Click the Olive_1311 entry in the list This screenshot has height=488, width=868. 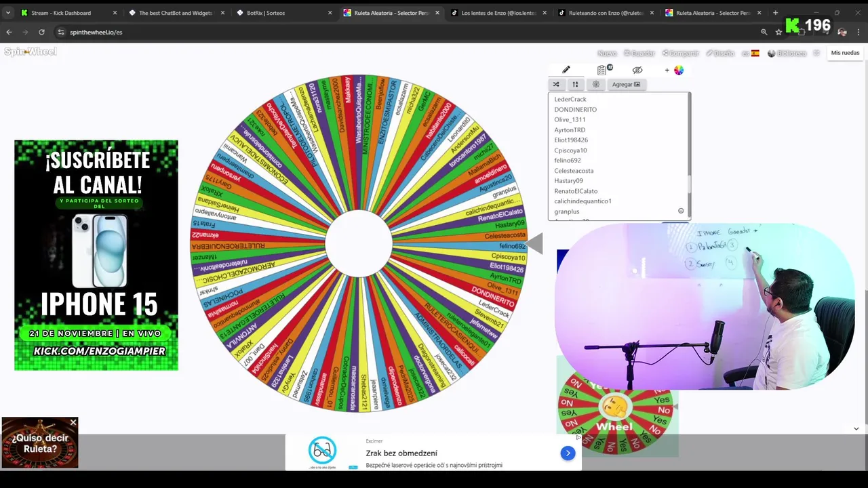(x=570, y=119)
